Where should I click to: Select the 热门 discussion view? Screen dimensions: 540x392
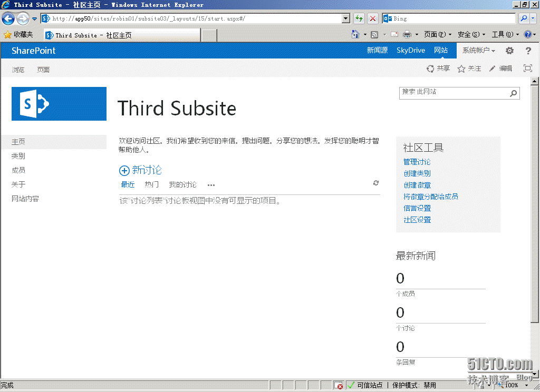pyautogui.click(x=151, y=184)
